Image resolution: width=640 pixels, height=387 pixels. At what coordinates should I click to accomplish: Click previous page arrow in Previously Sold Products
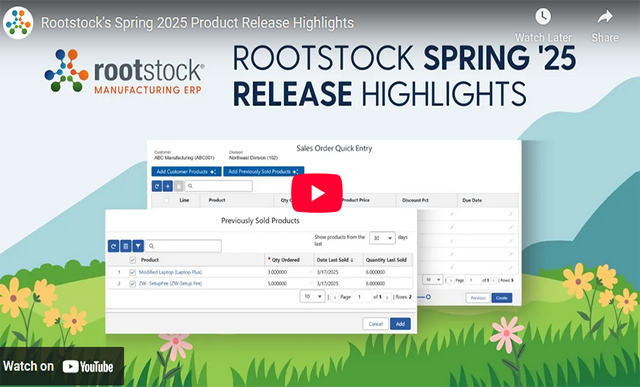[335, 298]
